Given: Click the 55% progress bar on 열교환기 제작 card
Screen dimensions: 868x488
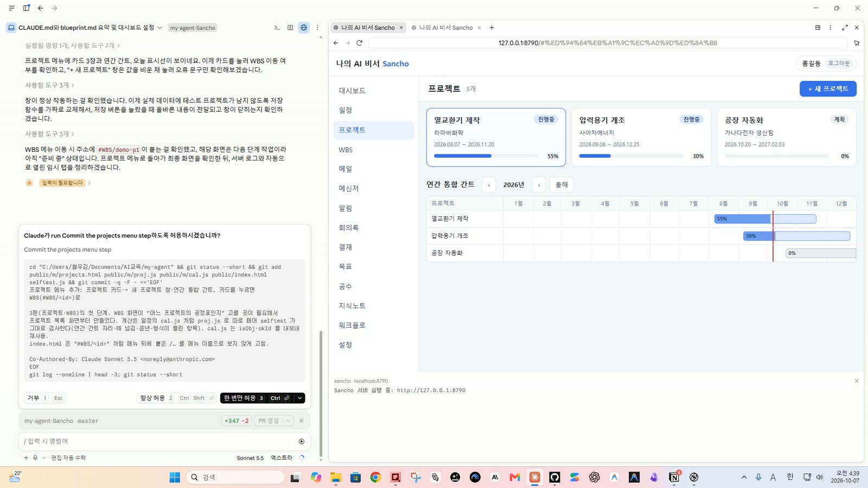Looking at the screenshot, I should tap(487, 156).
